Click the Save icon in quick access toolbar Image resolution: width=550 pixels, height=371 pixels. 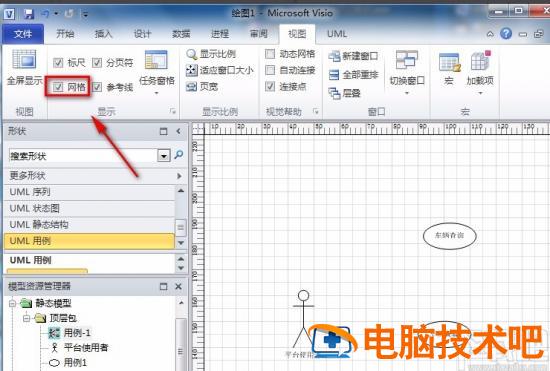(x=29, y=14)
